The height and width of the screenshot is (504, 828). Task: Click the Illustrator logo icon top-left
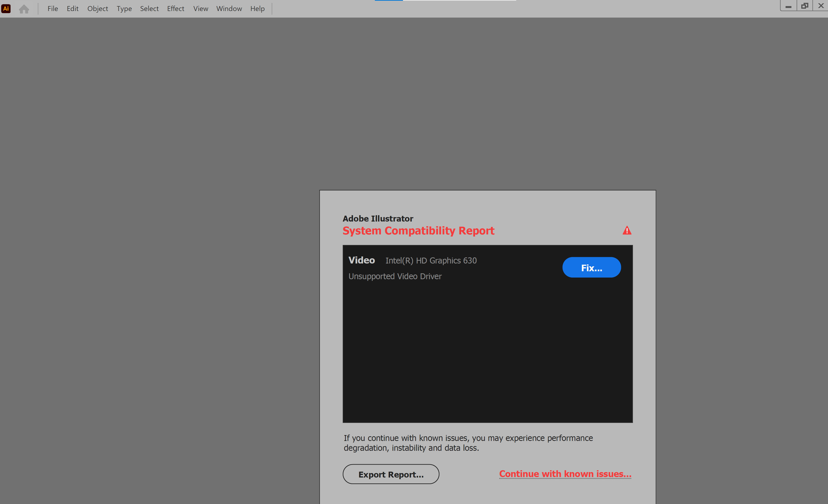[7, 8]
